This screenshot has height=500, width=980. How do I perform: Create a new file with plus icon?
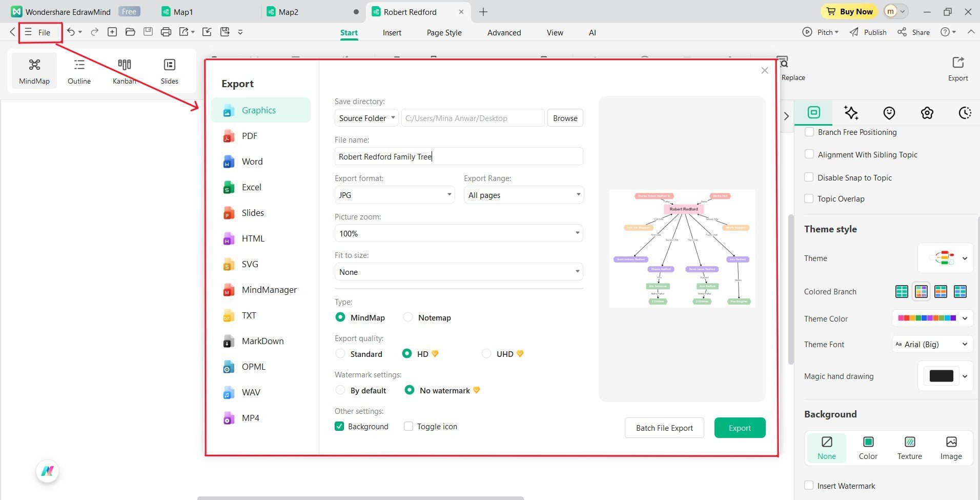(x=112, y=32)
